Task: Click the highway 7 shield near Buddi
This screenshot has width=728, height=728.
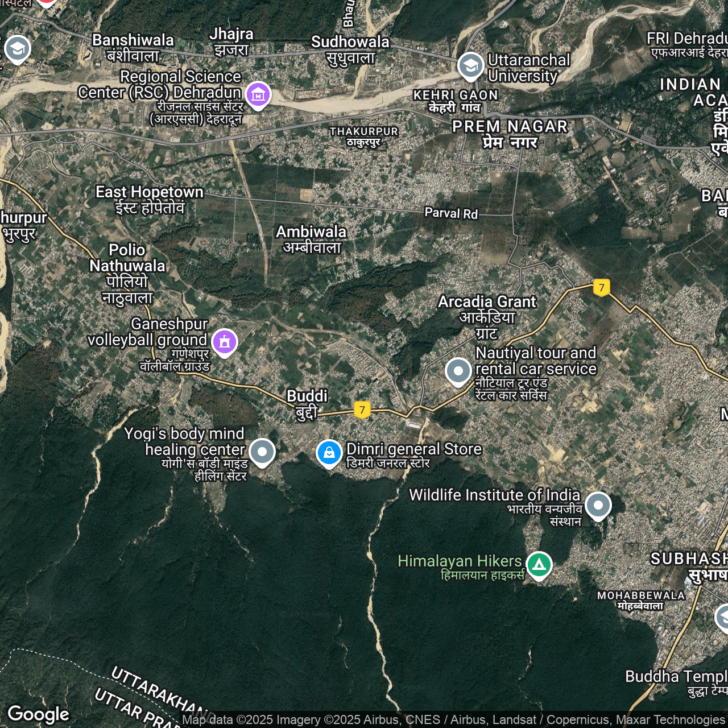Action: (362, 409)
